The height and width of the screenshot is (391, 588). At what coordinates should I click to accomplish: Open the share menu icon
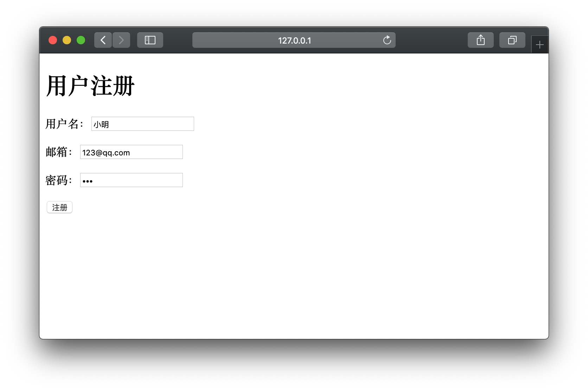tap(481, 40)
